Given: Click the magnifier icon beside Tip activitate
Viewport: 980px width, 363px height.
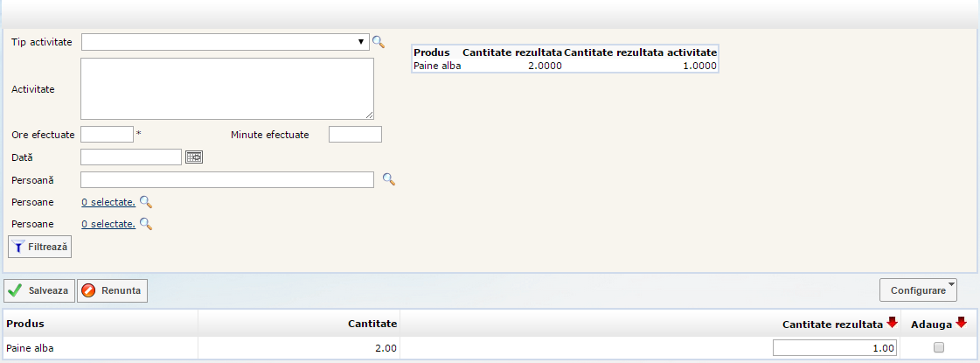Looking at the screenshot, I should [379, 42].
